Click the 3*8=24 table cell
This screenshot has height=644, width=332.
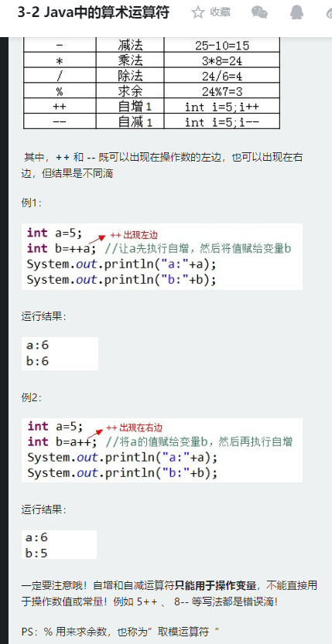click(x=222, y=60)
